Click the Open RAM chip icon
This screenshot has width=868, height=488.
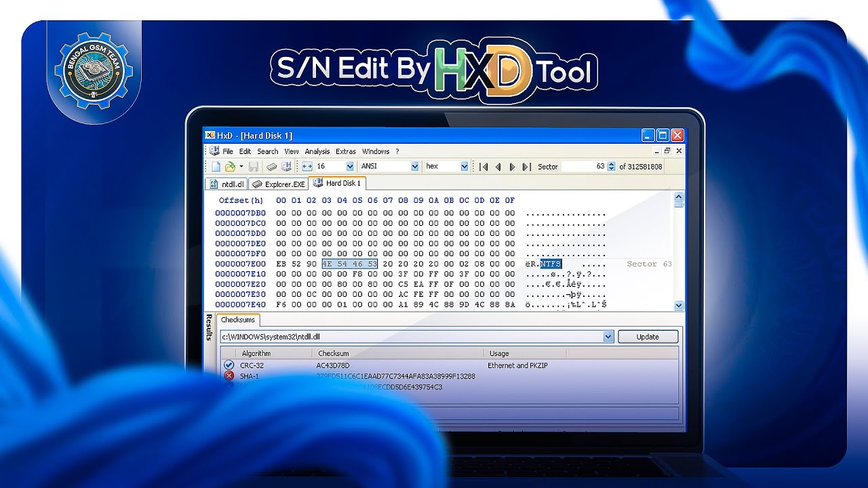pos(271,166)
